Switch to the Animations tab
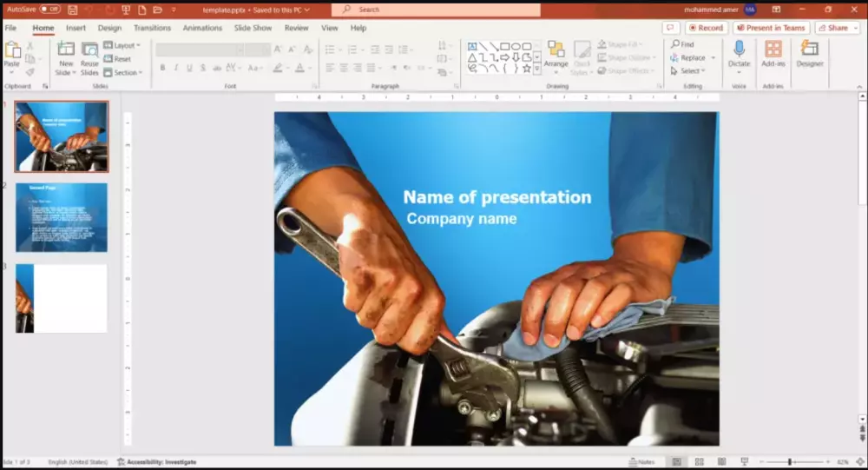868x470 pixels. [x=202, y=28]
